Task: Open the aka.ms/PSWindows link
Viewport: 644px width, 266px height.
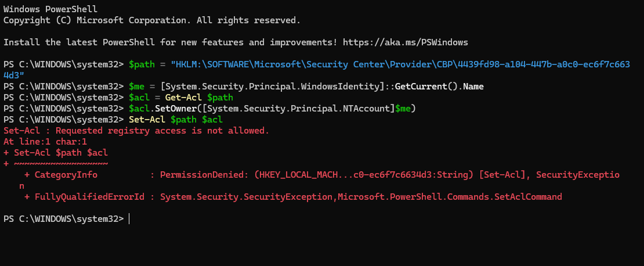Action: (406, 42)
